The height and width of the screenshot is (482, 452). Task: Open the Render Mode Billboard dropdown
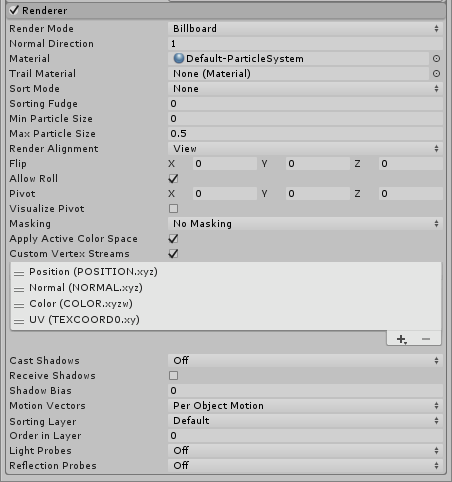coord(305,29)
